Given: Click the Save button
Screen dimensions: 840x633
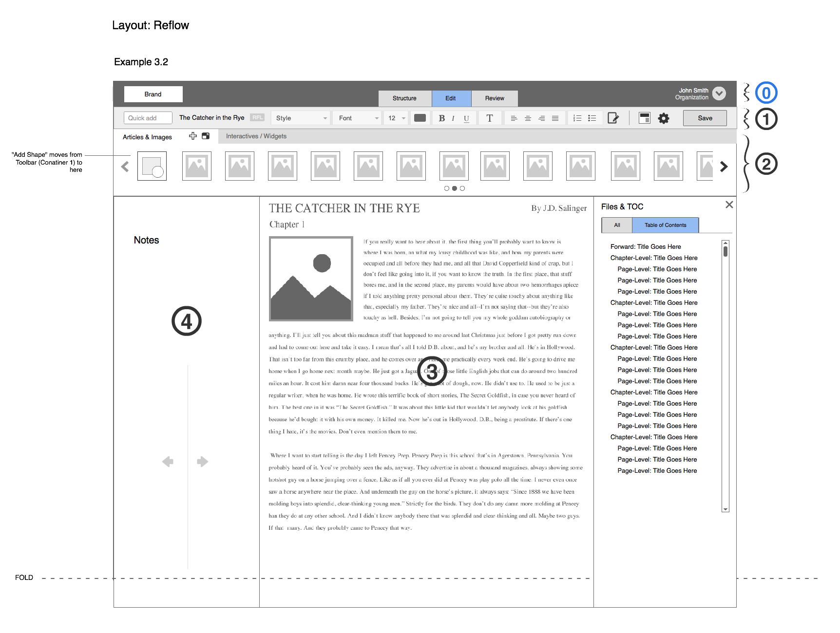Looking at the screenshot, I should [705, 118].
